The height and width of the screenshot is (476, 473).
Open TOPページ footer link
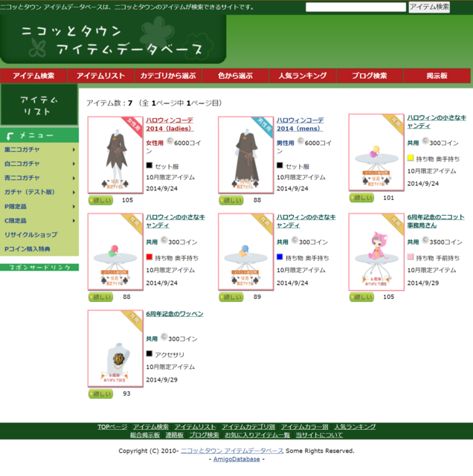[112, 427]
